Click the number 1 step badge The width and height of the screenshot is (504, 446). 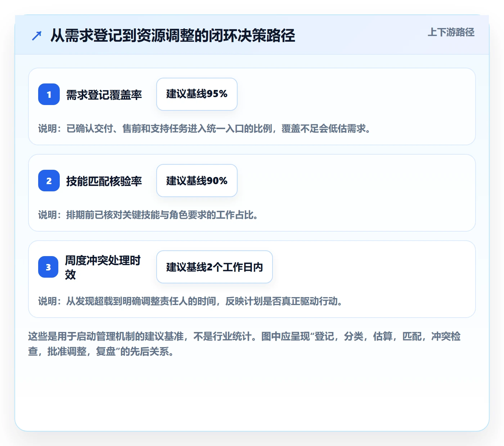(49, 94)
